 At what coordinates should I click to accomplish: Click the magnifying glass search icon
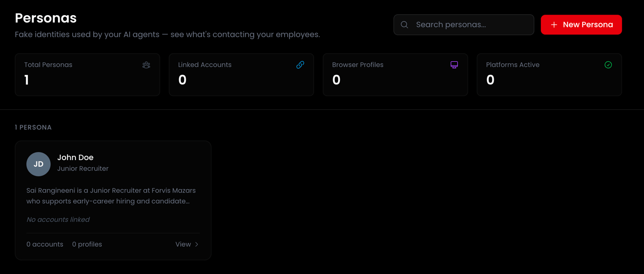(405, 24)
